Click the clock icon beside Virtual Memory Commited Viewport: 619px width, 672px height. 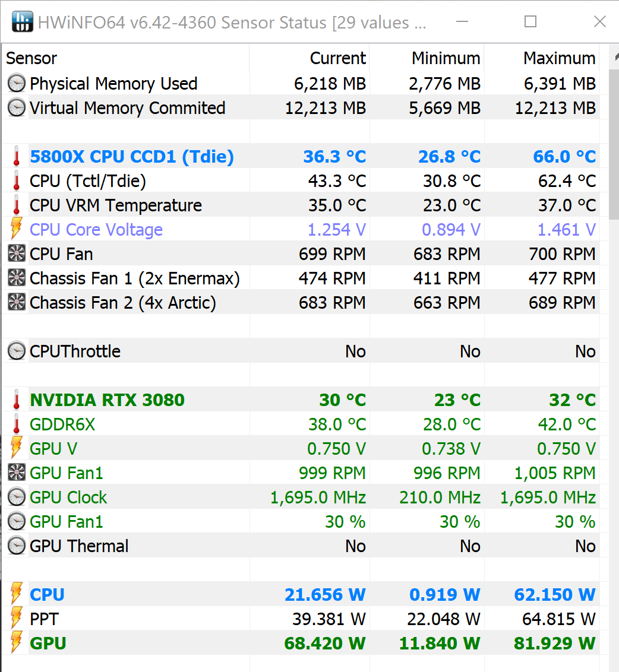pos(17,107)
